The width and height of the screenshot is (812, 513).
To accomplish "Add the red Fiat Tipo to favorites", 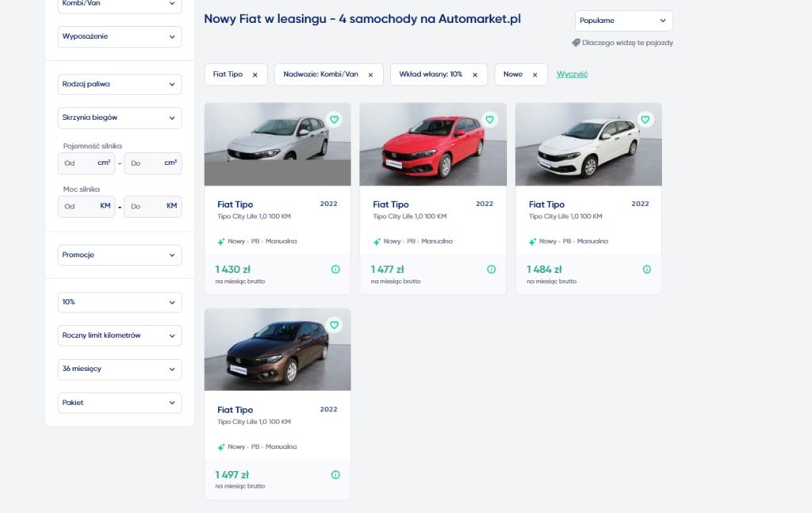I will click(489, 120).
